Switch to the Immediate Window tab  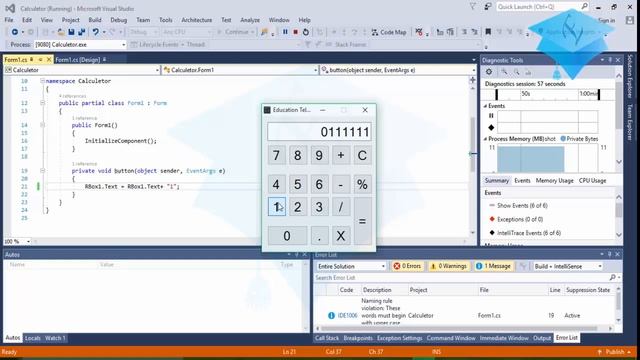504,338
